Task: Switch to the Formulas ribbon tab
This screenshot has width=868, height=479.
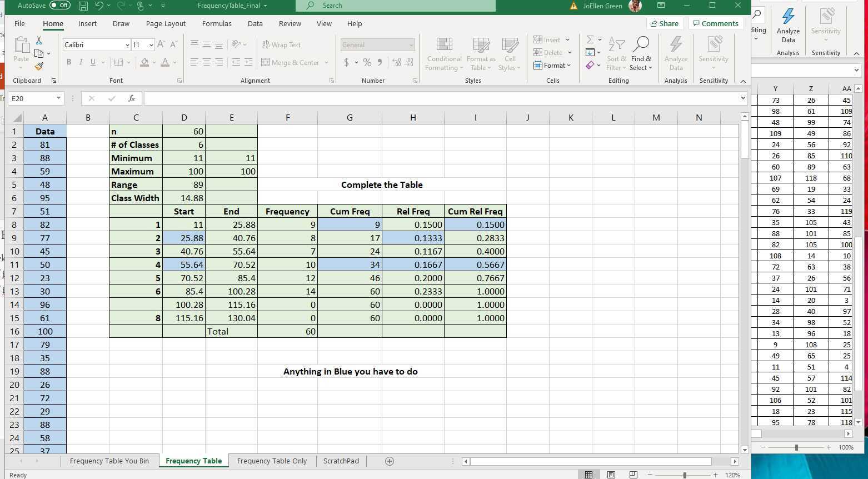Action: [x=217, y=23]
